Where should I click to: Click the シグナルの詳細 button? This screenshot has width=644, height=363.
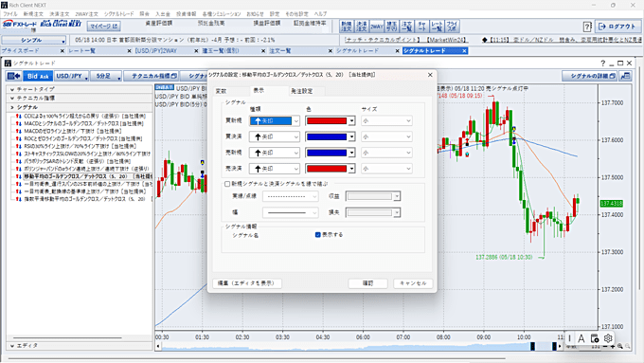tap(589, 76)
